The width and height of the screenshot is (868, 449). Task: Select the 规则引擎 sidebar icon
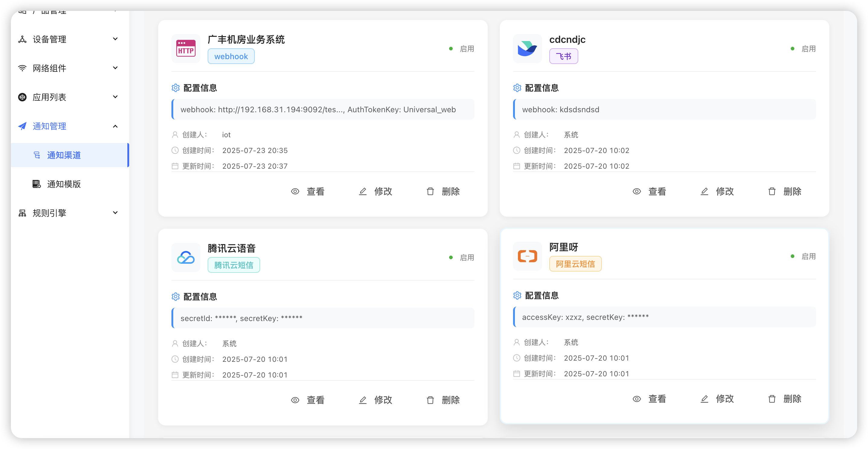[x=22, y=212]
